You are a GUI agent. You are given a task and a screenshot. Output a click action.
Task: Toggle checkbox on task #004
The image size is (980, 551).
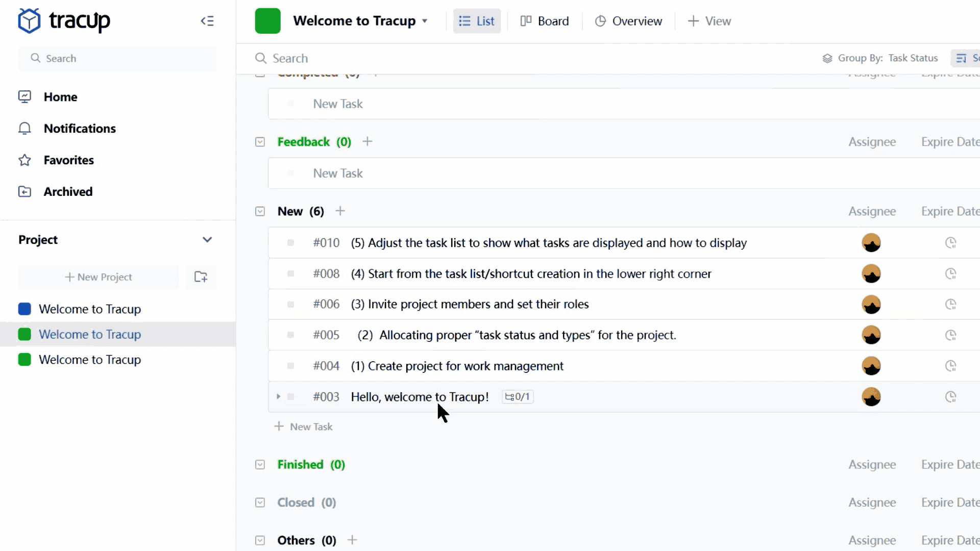tap(291, 366)
